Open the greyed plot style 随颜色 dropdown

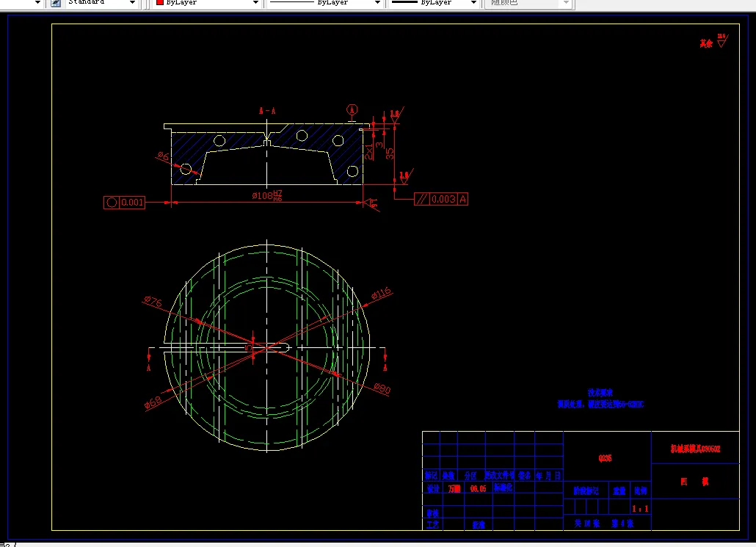[x=566, y=3]
